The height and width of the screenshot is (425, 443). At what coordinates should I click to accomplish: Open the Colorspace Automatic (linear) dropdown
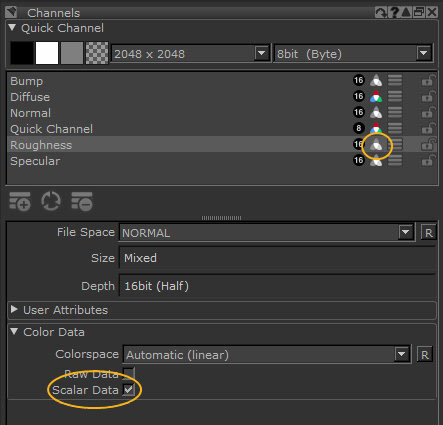tap(267, 355)
